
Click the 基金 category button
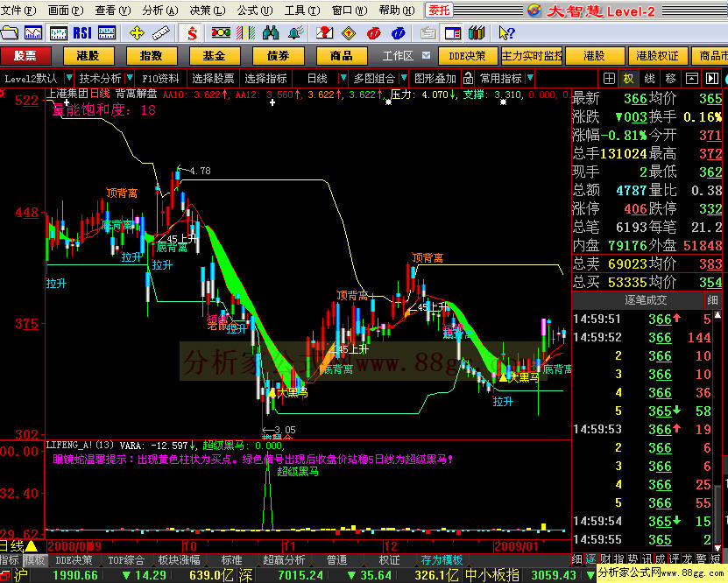[214, 56]
